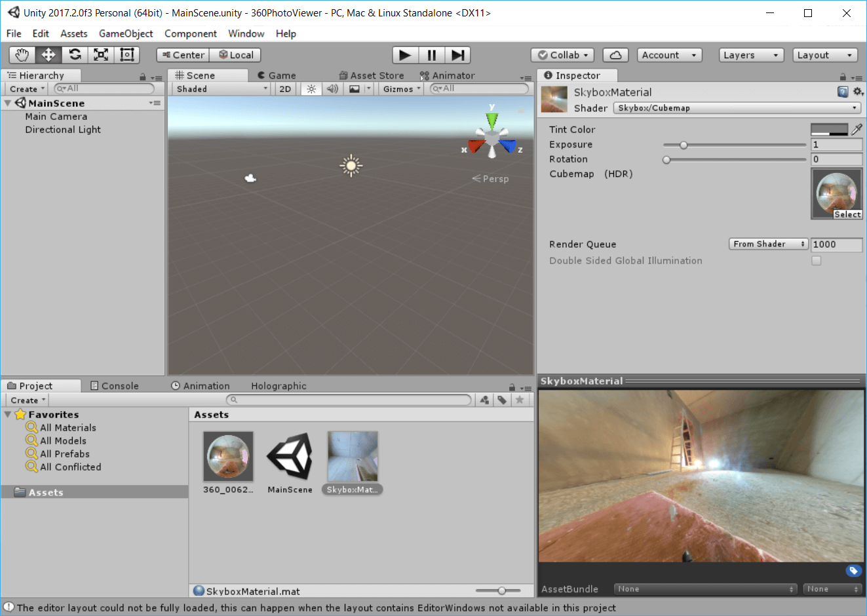867x616 pixels.
Task: Select the Rect Transform tool
Action: [x=127, y=55]
